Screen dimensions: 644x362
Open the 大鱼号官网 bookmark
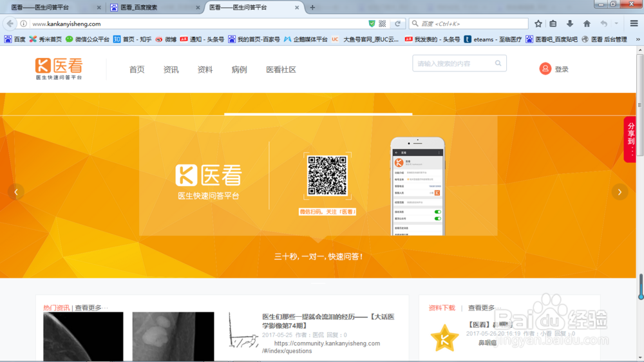365,39
